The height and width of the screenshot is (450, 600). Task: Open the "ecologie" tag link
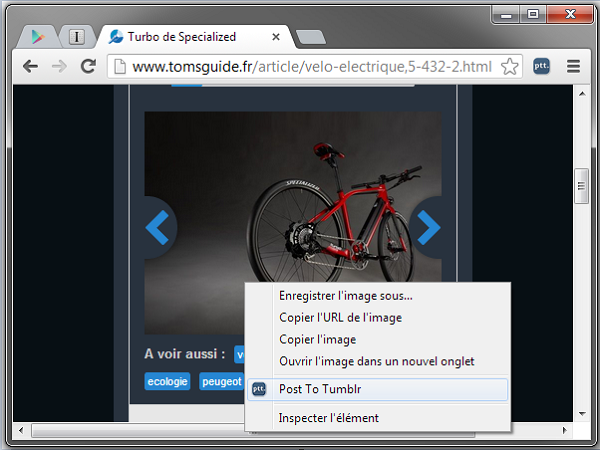[167, 382]
